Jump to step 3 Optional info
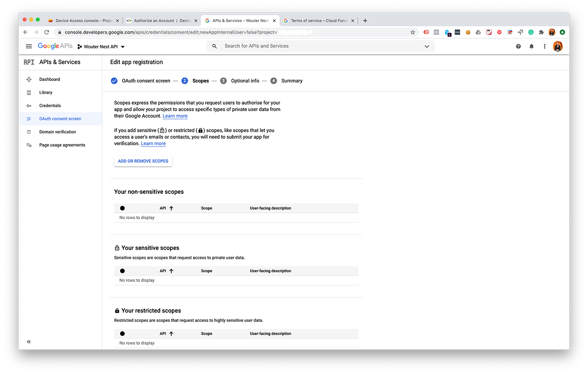588x374 pixels. [240, 81]
